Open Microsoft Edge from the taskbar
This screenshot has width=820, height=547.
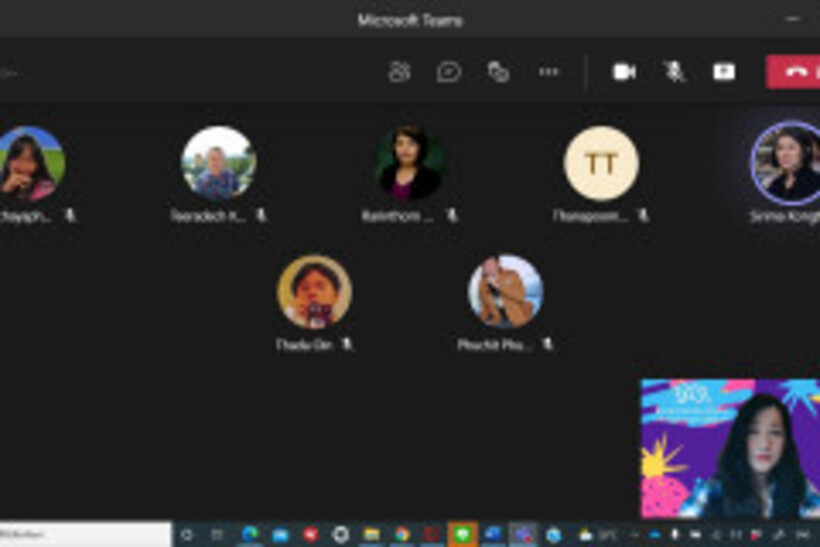pos(250,535)
